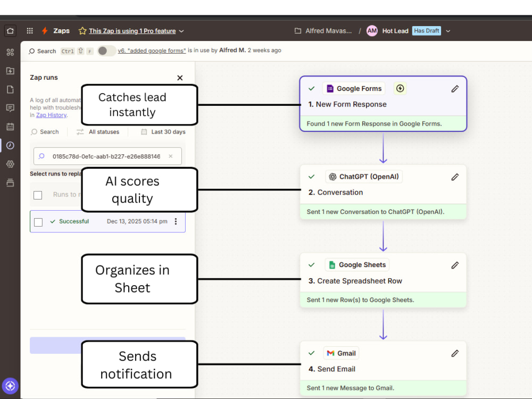Open the All statuses filter
532x399 pixels.
(x=98, y=132)
